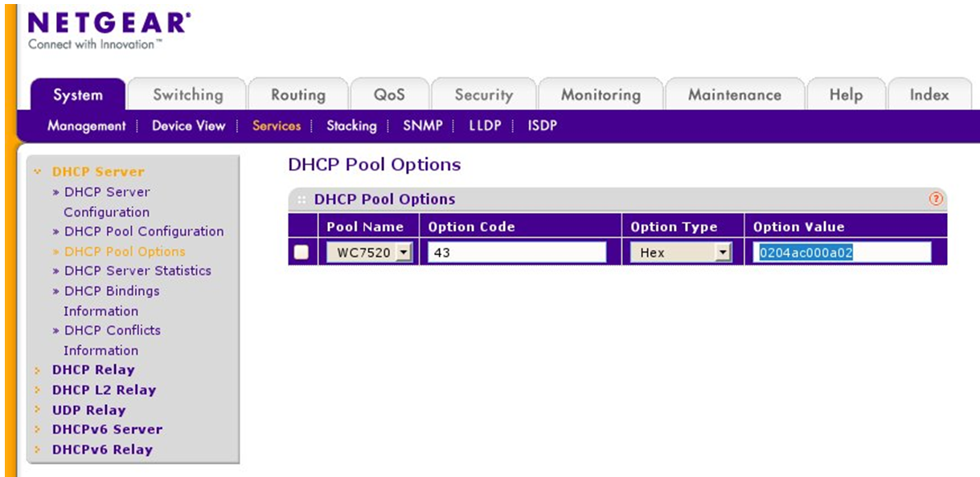This screenshot has width=980, height=477.
Task: Open the SNMP submenu
Action: point(423,126)
